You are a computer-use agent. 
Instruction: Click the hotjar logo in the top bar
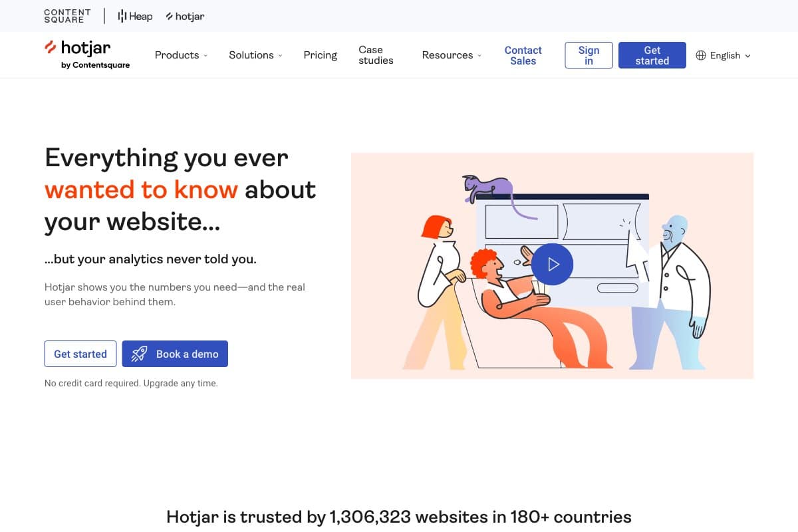185,16
